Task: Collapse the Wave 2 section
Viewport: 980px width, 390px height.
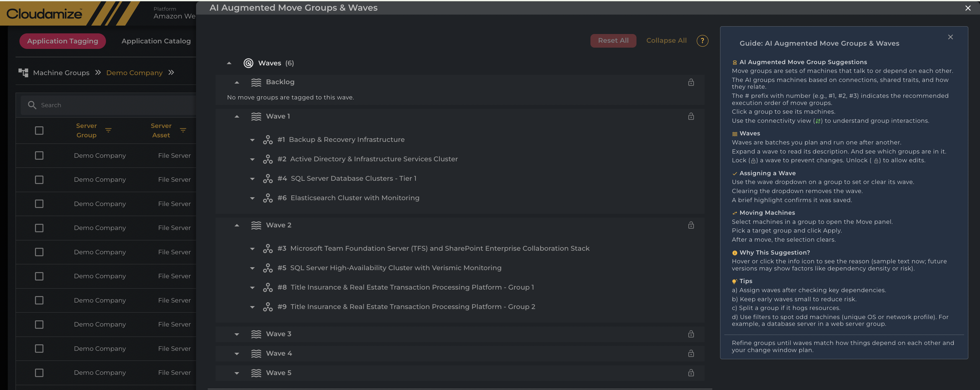Action: coord(237,225)
